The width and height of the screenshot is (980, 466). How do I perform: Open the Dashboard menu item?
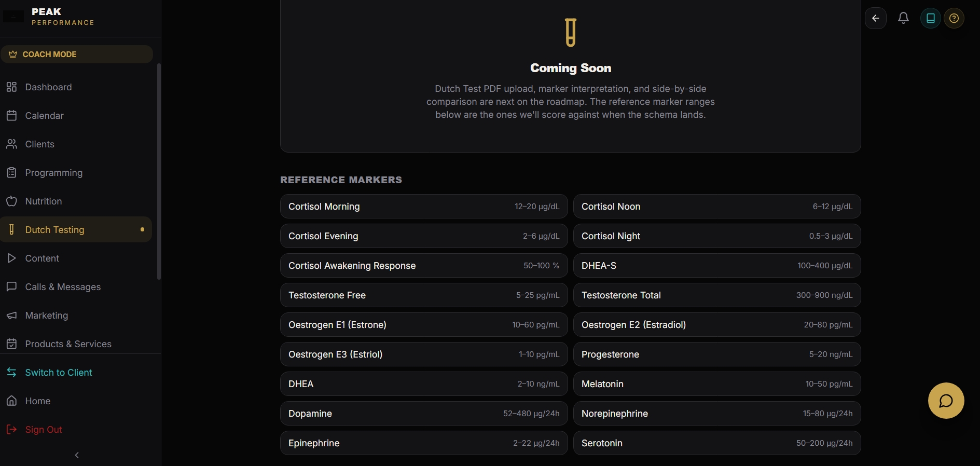point(76,87)
